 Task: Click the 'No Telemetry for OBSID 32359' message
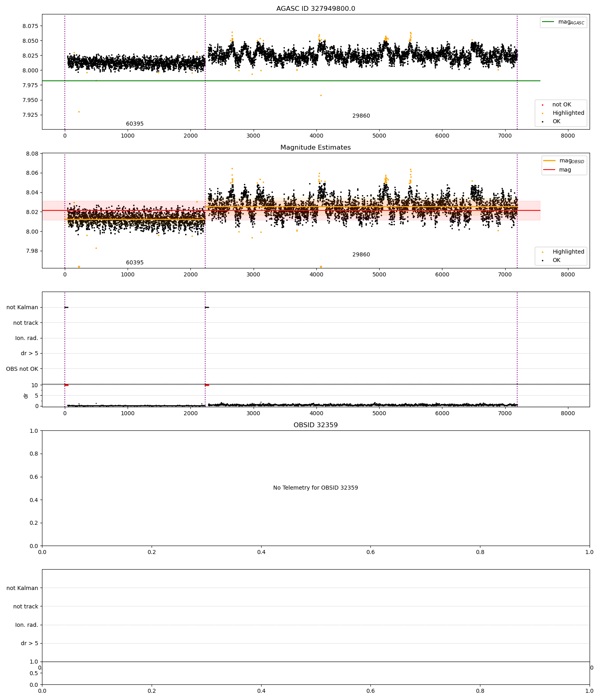[316, 488]
